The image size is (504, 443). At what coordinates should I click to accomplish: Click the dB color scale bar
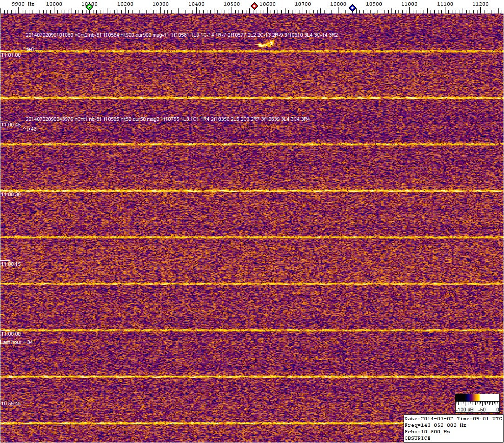[x=477, y=398]
